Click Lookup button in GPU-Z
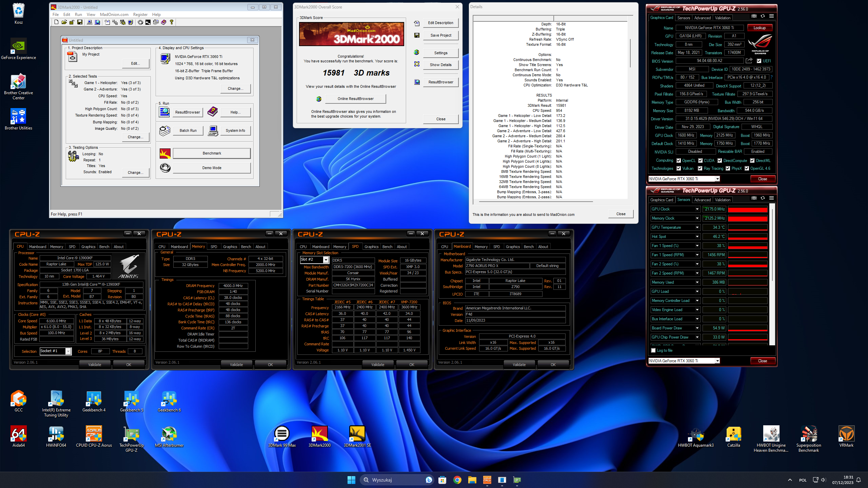 coord(759,28)
